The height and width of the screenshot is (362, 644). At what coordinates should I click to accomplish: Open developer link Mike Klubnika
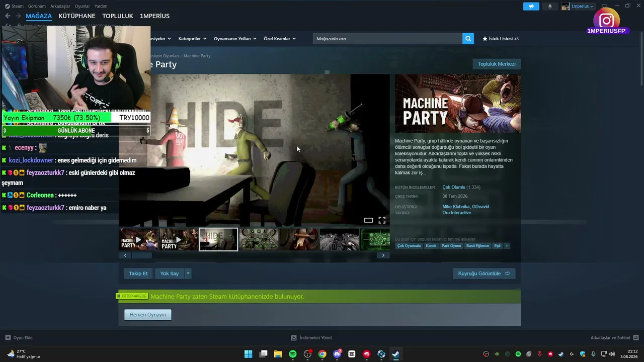click(456, 207)
